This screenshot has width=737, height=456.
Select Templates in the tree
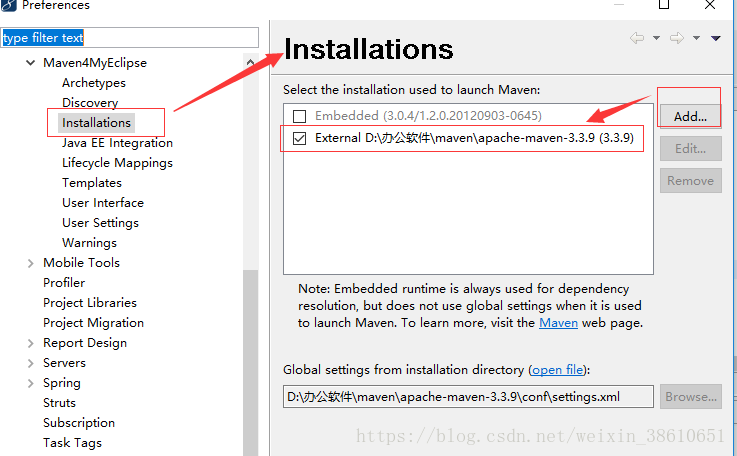click(92, 183)
